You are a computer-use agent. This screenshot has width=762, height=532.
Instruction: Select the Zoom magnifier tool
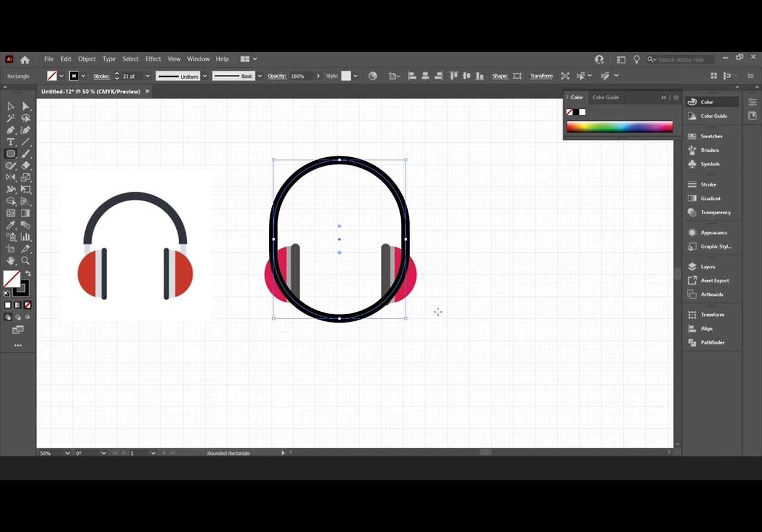26,261
